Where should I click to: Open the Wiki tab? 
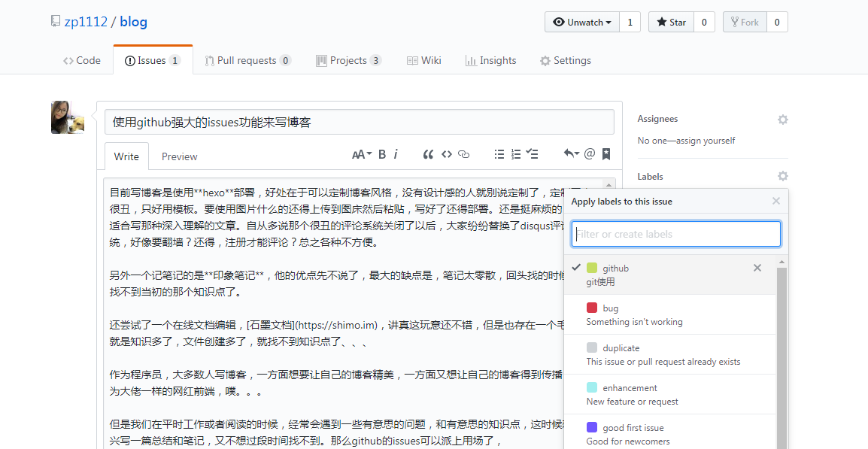click(x=424, y=60)
